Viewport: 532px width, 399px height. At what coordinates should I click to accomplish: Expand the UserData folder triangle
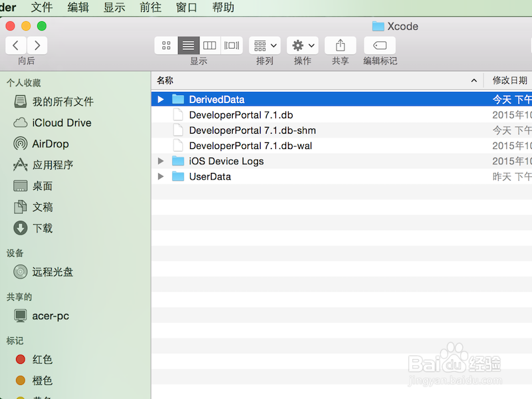tap(160, 176)
